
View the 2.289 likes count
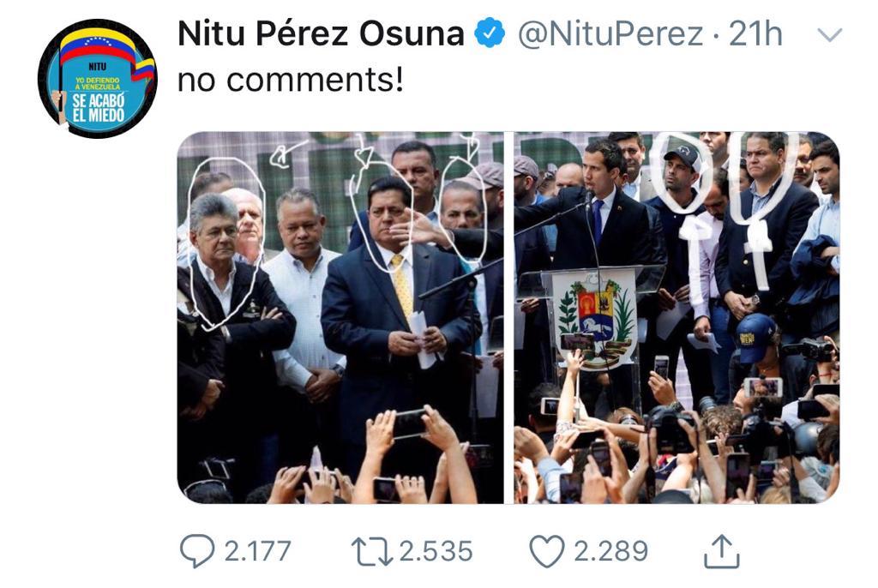click(x=610, y=551)
